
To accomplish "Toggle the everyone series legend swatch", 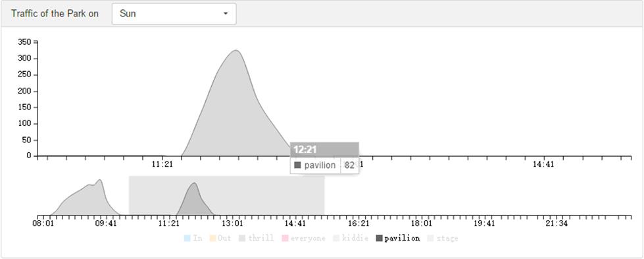I will click(285, 238).
